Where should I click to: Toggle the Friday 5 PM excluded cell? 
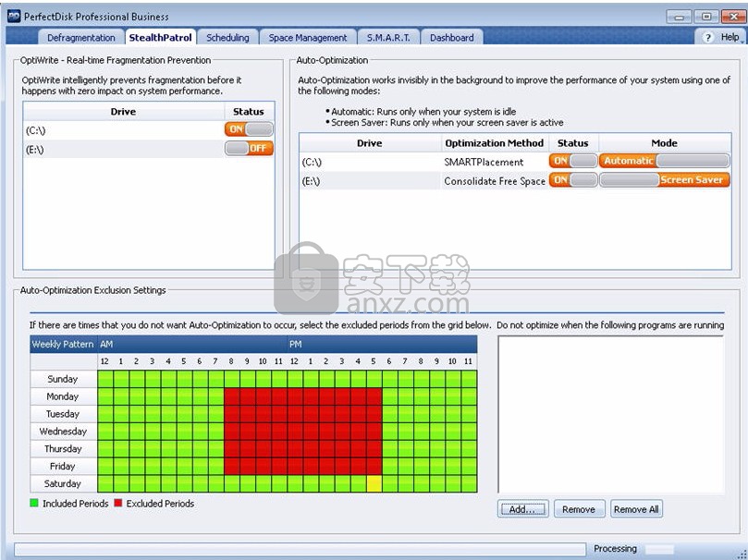pos(374,466)
